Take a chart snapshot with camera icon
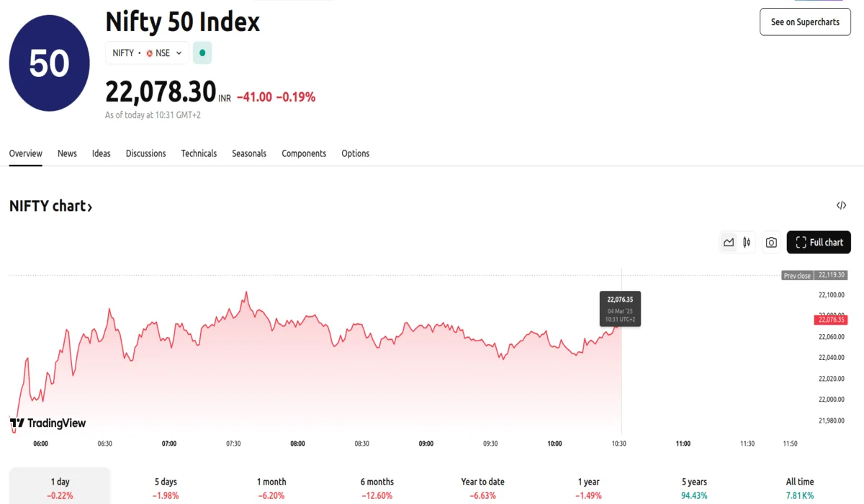 pos(771,243)
